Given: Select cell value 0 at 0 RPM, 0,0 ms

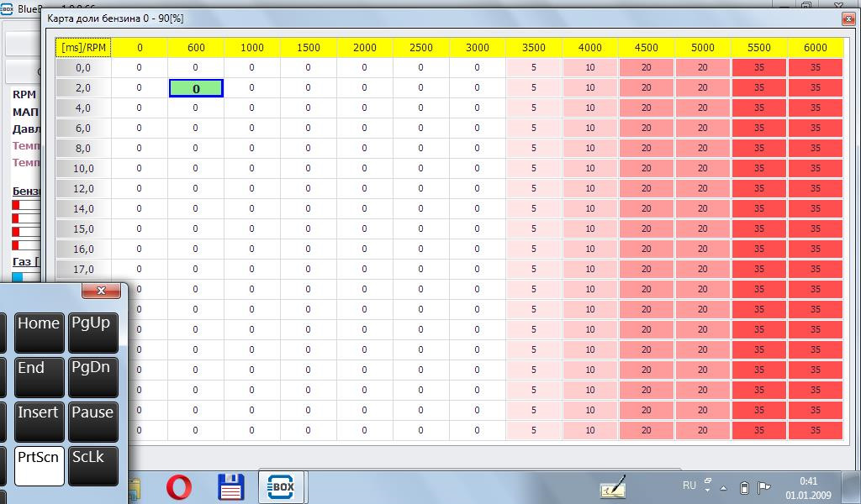Looking at the screenshot, I should point(140,68).
